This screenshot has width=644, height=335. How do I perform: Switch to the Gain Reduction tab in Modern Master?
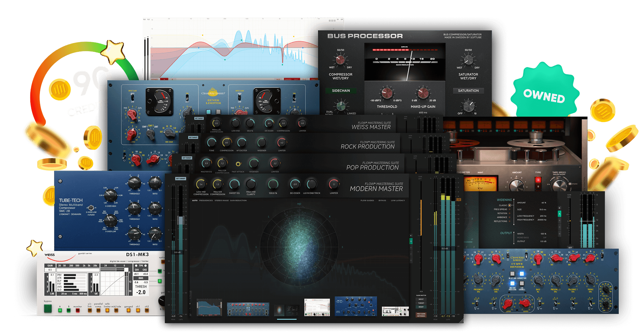[x=238, y=200]
